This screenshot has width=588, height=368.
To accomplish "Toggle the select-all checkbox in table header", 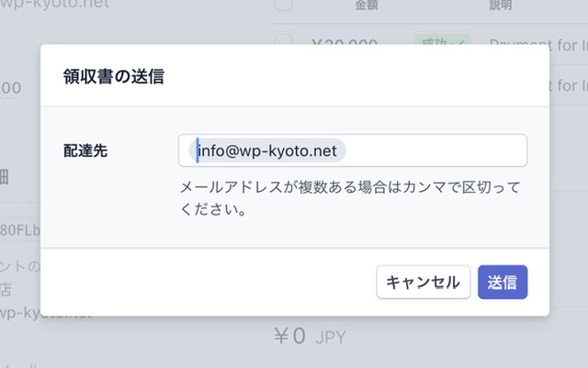I will [284, 6].
